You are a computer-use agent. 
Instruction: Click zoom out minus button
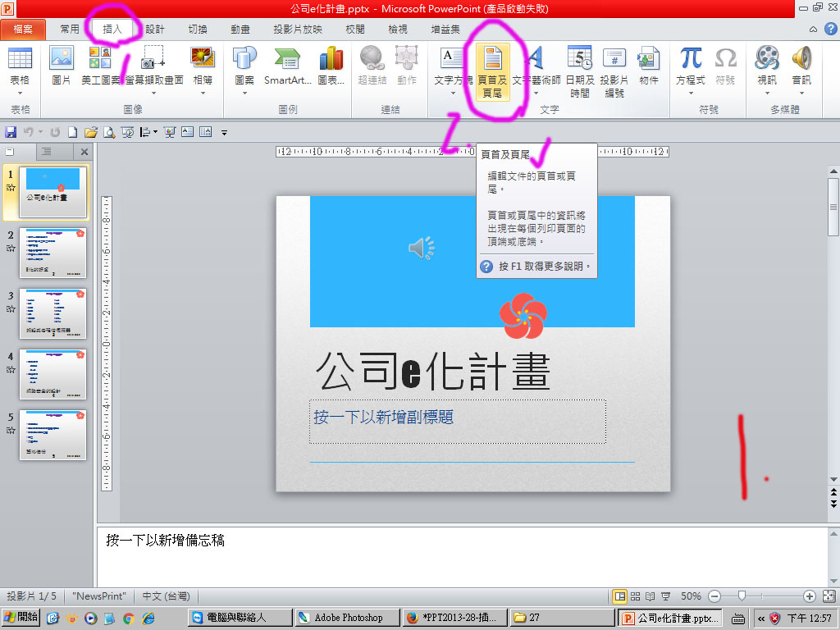(714, 596)
